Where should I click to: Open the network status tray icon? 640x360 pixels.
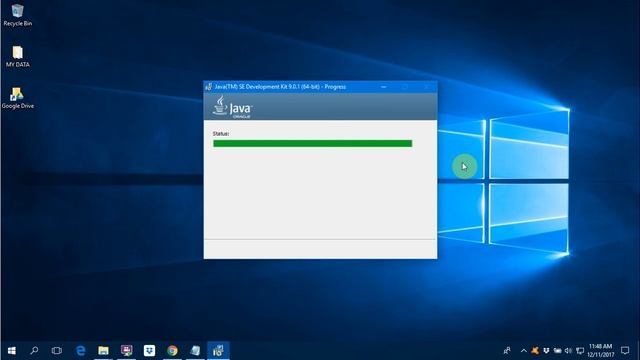click(x=580, y=351)
